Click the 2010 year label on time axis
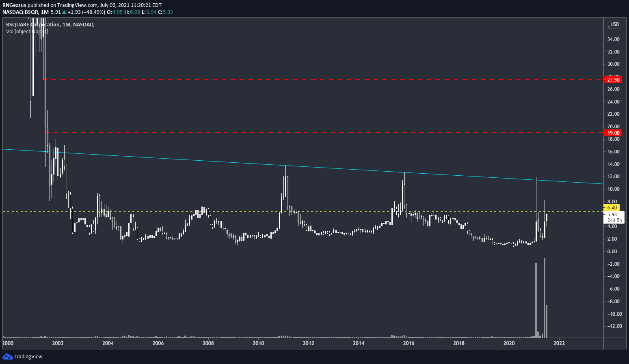Viewport: 629px width, 364px height. coord(258,343)
